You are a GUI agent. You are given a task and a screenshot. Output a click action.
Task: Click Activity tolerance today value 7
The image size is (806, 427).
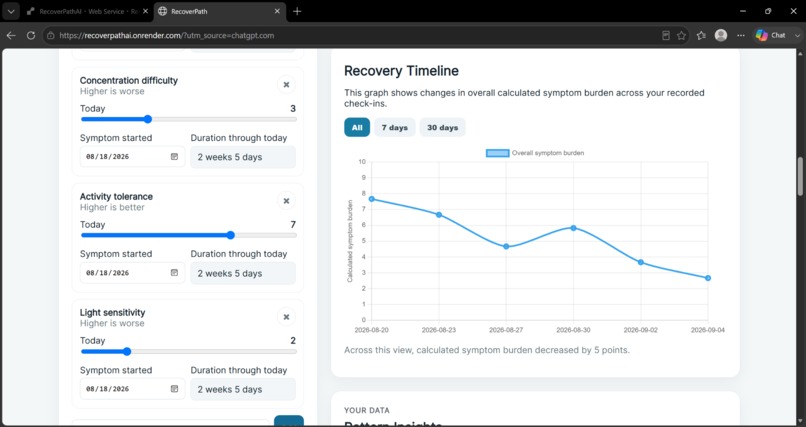click(x=293, y=225)
